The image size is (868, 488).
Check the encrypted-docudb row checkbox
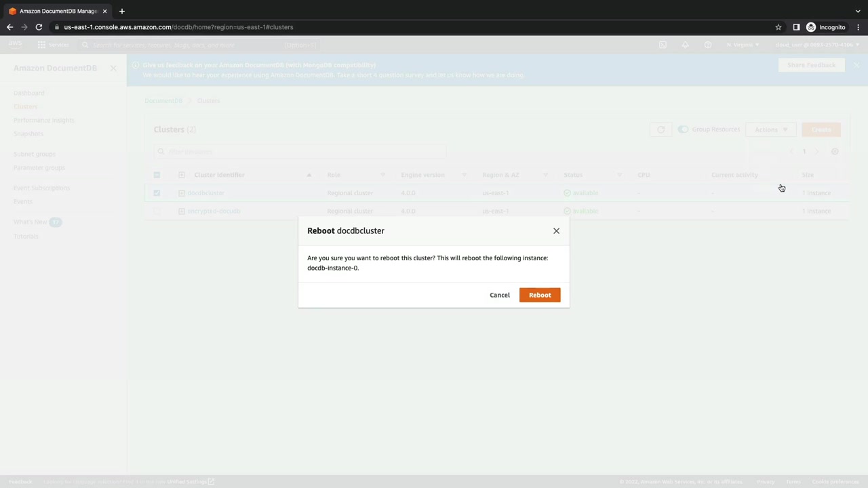point(157,211)
